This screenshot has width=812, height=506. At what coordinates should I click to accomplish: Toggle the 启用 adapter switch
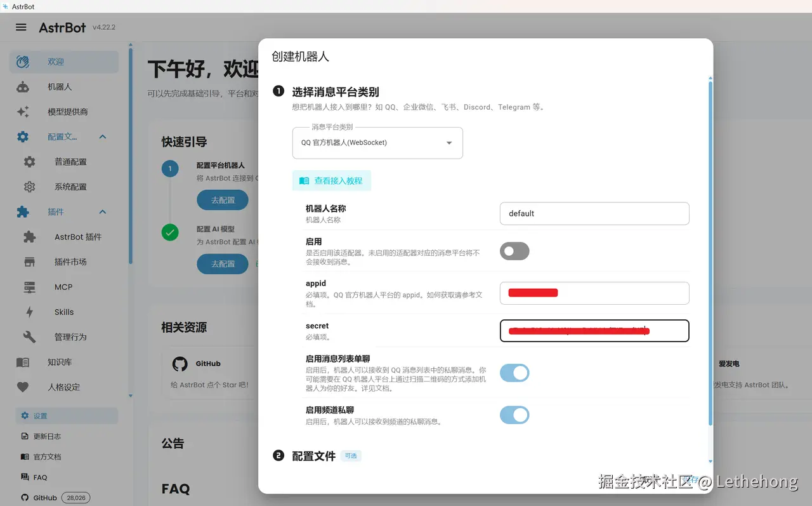coord(514,251)
